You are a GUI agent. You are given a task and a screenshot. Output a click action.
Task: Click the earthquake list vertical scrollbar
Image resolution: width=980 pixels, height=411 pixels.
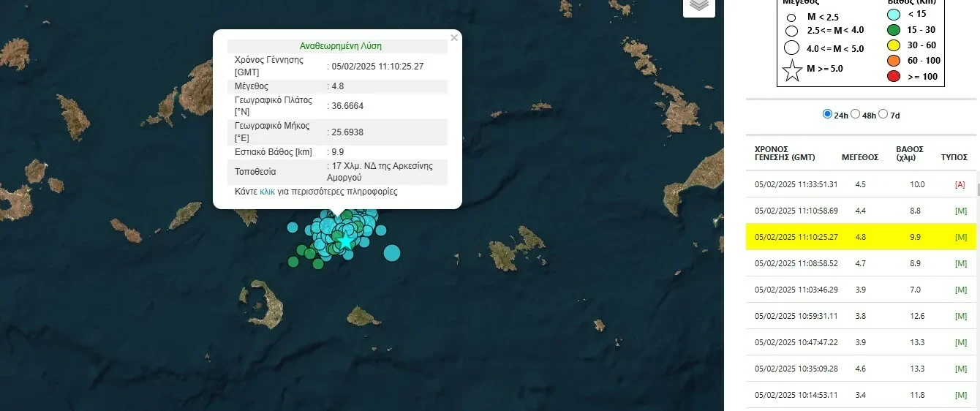pos(978,190)
